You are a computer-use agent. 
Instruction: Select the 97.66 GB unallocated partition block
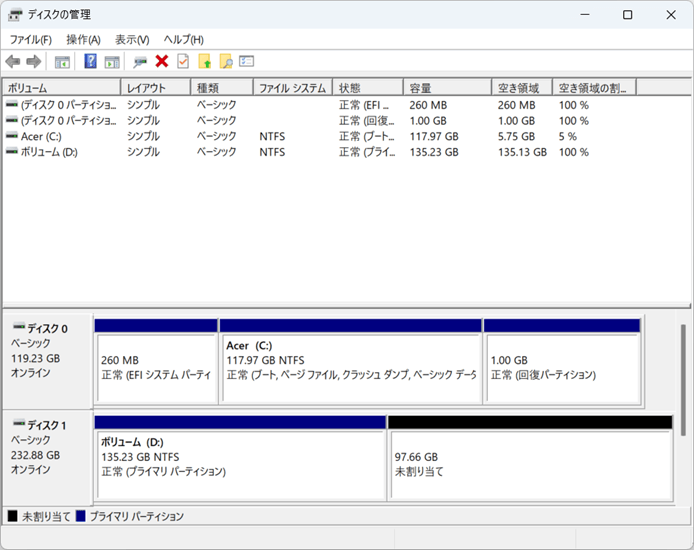[530, 463]
